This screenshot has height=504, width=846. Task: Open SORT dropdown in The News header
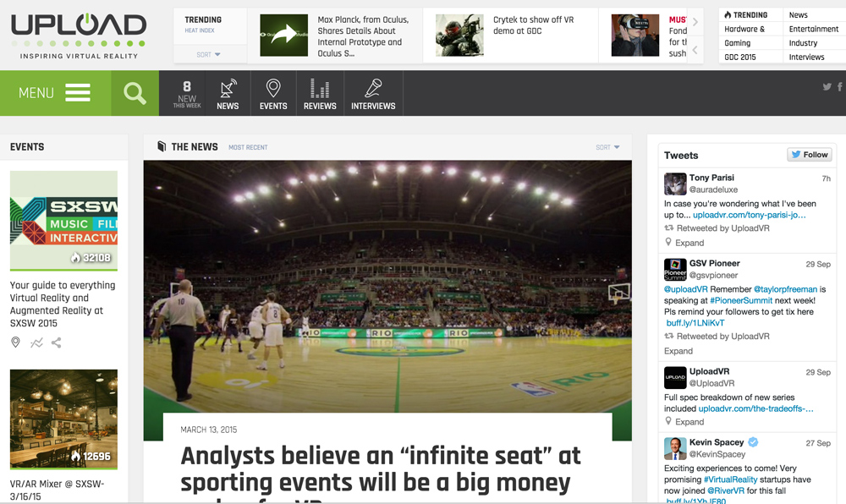tap(607, 147)
